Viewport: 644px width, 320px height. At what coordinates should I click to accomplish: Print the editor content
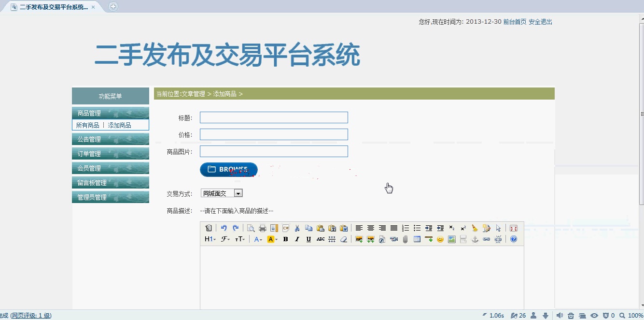click(x=263, y=228)
